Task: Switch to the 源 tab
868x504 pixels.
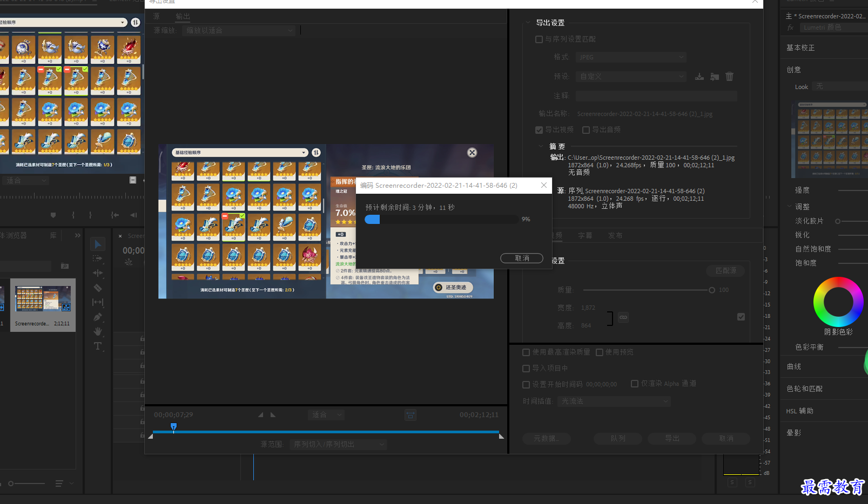Action: point(157,17)
